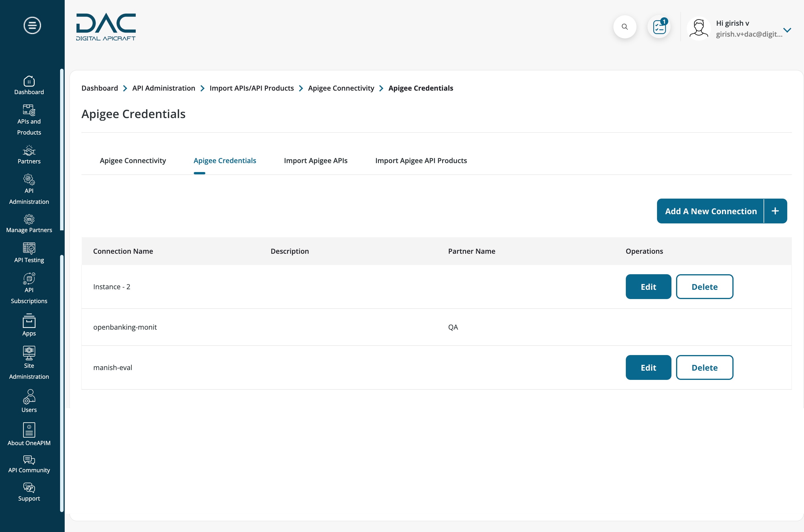Click the Operations column header

click(644, 251)
